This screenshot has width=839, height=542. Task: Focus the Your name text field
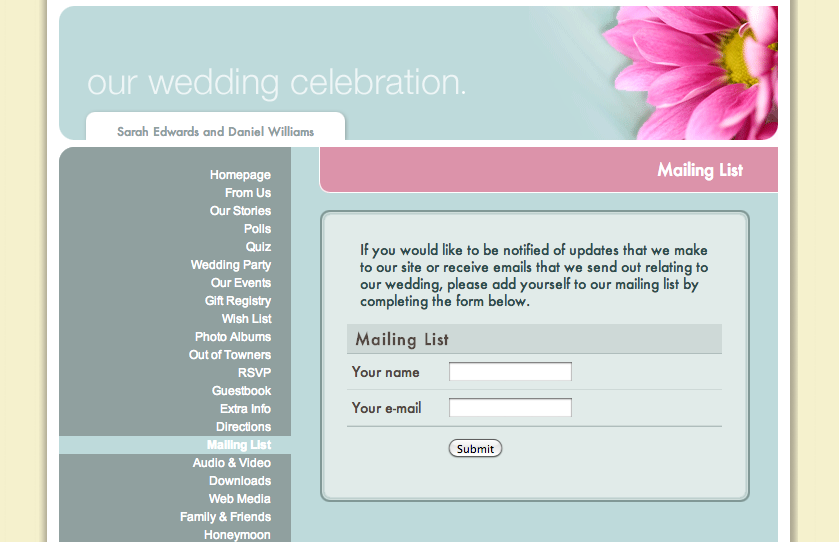coord(510,371)
